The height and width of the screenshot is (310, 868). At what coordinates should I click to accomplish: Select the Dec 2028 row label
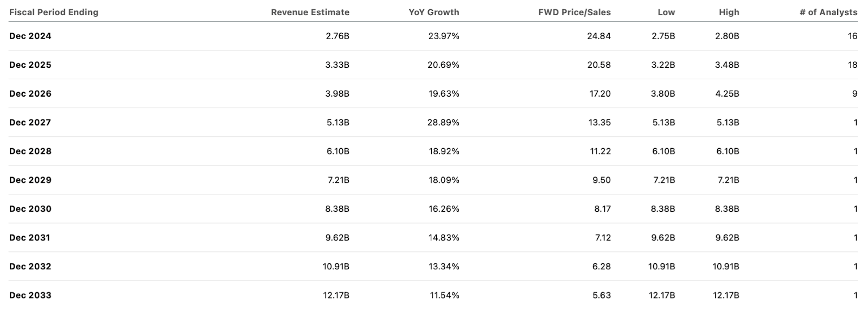pos(30,151)
